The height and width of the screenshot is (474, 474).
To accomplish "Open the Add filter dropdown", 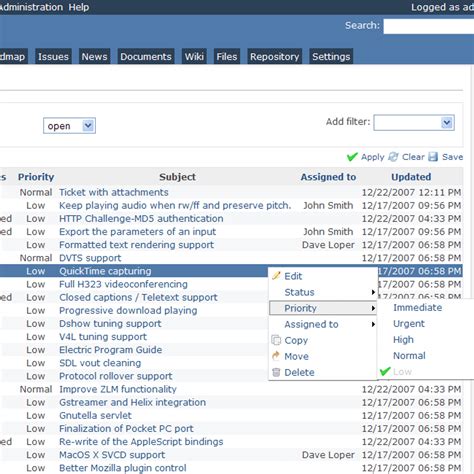I will click(x=414, y=123).
